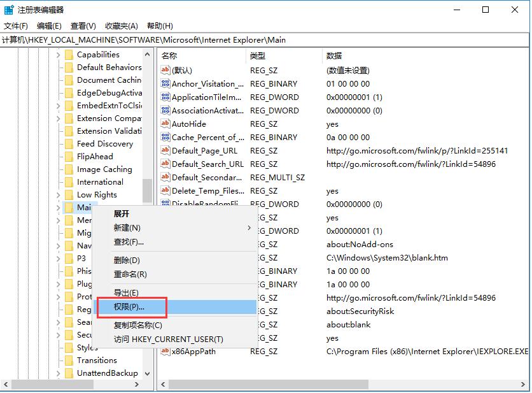The width and height of the screenshot is (532, 393).
Task: Click the Transitions key folder icon
Action: [70, 360]
